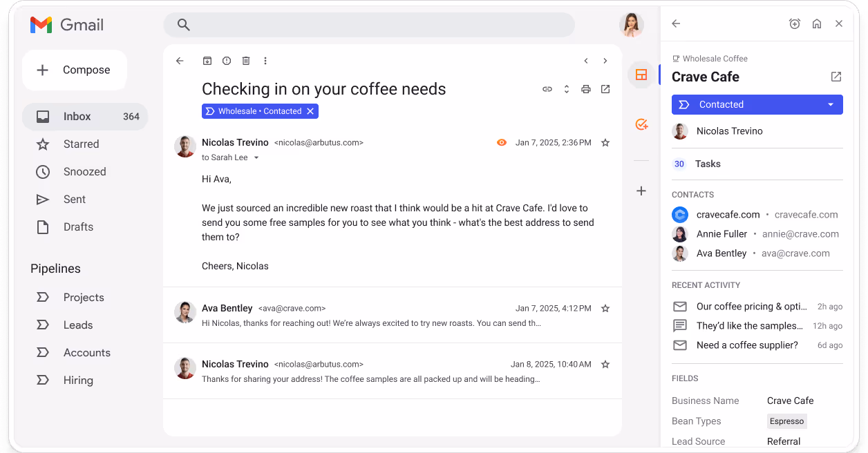Go back to the inbox list arrow
The image size is (868, 453).
tap(180, 61)
